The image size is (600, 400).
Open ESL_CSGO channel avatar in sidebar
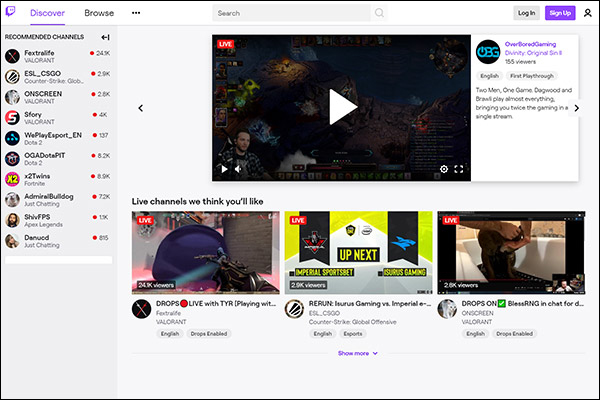pyautogui.click(x=12, y=77)
